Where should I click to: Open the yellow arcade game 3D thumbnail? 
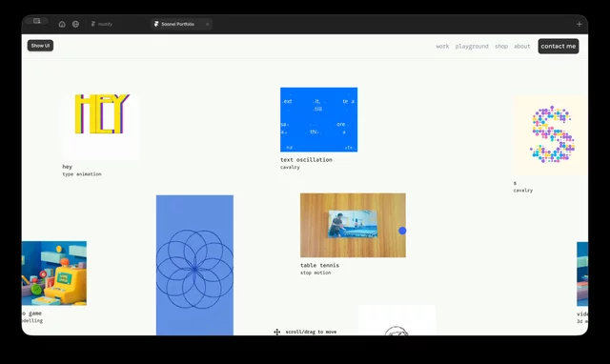click(54, 273)
